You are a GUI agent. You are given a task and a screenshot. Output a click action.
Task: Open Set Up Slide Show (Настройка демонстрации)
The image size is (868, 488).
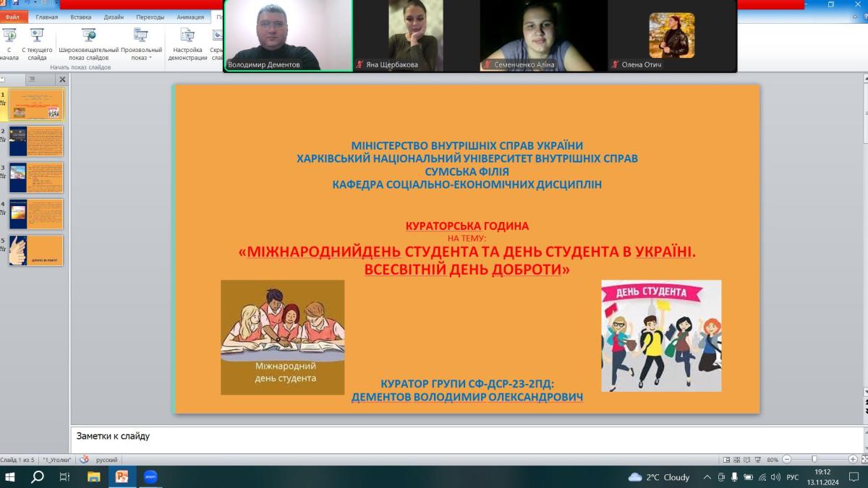click(x=187, y=44)
